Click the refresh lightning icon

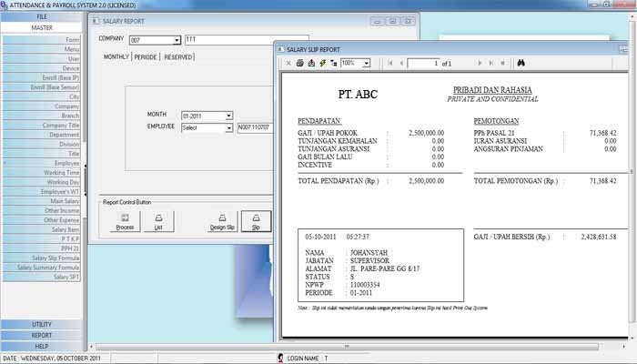coord(322,63)
